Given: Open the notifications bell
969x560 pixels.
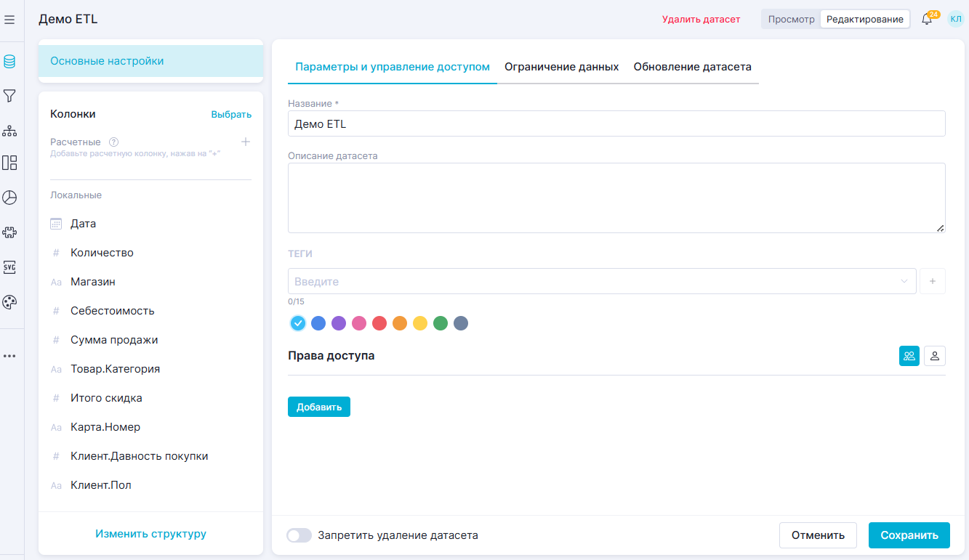Looking at the screenshot, I should click(926, 20).
